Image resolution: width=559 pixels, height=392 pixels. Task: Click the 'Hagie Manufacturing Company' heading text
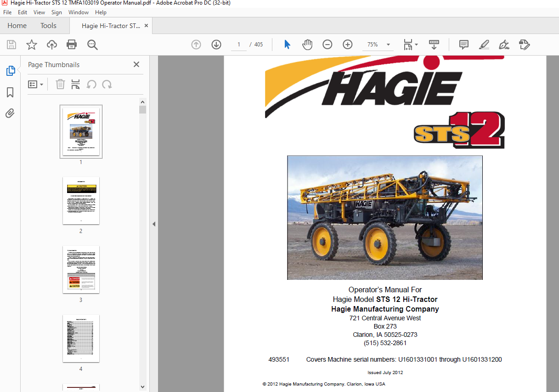[385, 309]
